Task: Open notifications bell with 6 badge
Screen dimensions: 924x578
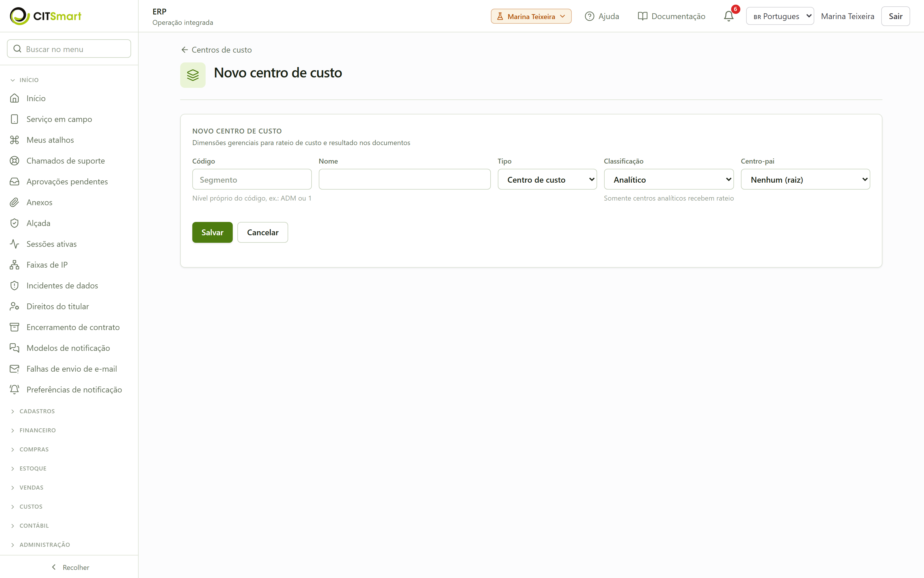Action: point(729,16)
